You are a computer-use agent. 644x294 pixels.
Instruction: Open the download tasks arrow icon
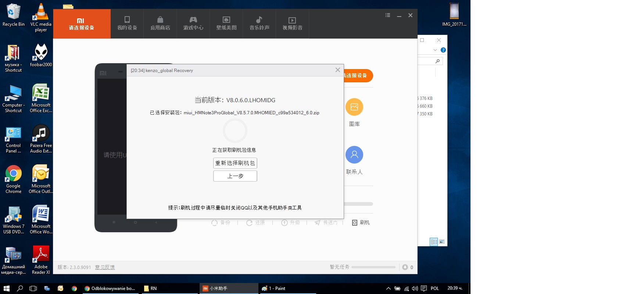tap(405, 267)
